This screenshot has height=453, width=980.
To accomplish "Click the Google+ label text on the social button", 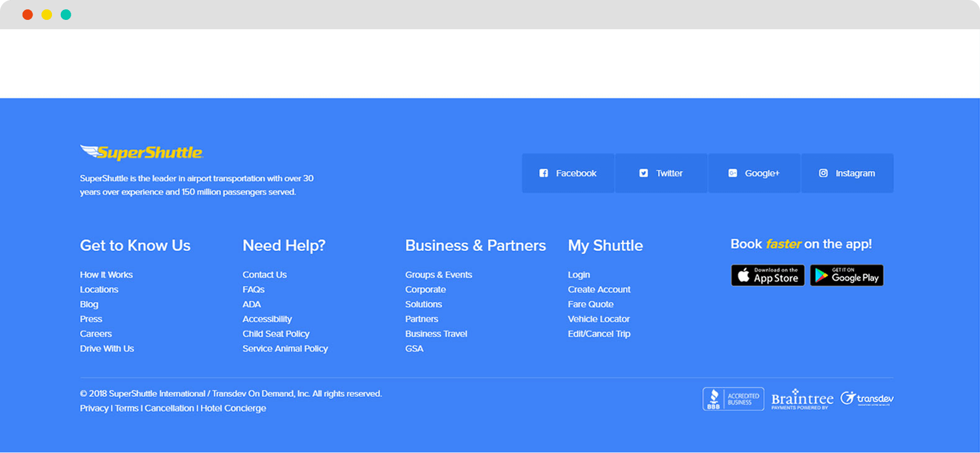I will click(x=762, y=173).
